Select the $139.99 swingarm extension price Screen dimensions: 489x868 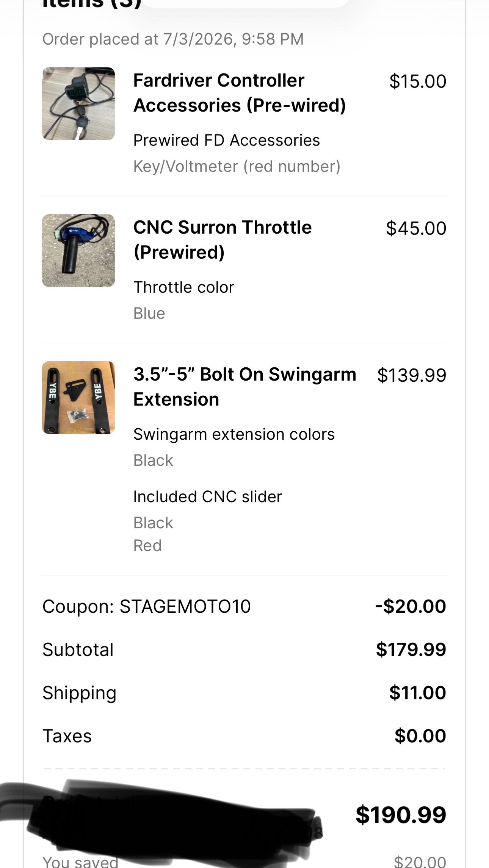[x=412, y=375]
